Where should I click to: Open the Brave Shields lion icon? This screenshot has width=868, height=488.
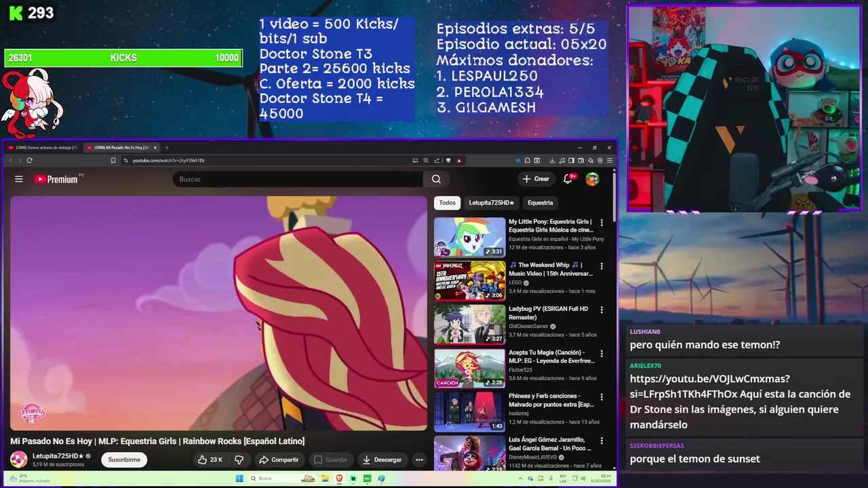[x=448, y=161]
